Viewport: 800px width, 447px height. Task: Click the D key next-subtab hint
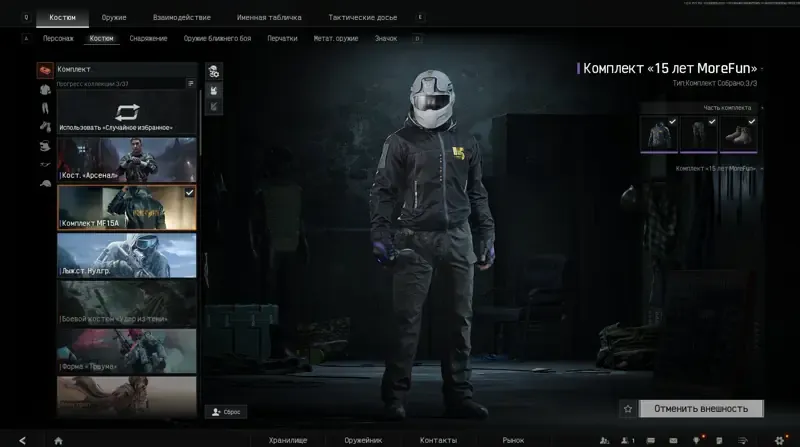pyautogui.click(x=417, y=38)
